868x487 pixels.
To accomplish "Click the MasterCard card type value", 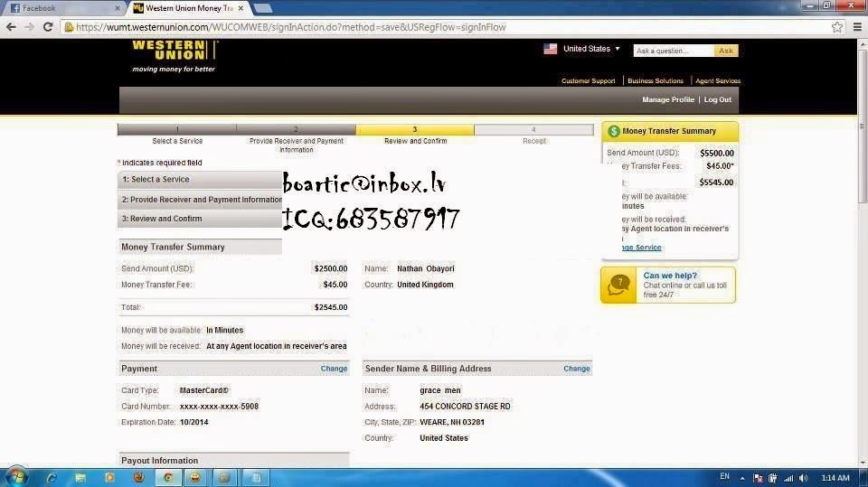I will point(203,390).
